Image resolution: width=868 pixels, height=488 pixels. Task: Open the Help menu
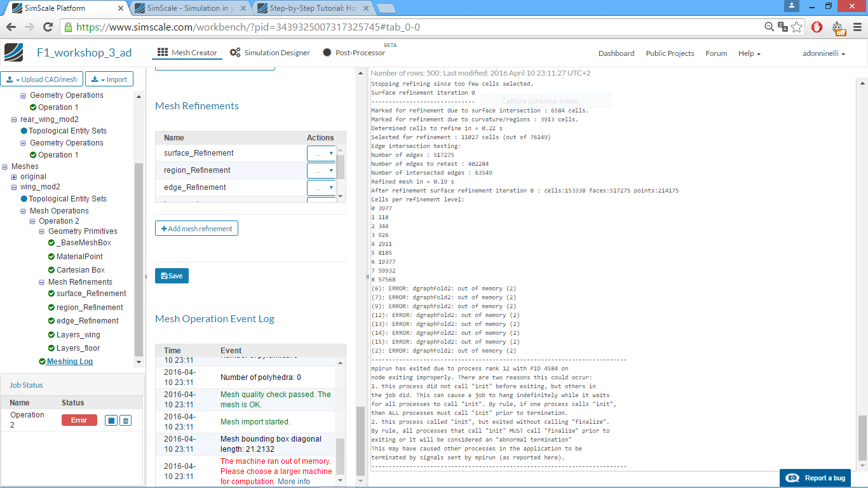pyautogui.click(x=749, y=53)
